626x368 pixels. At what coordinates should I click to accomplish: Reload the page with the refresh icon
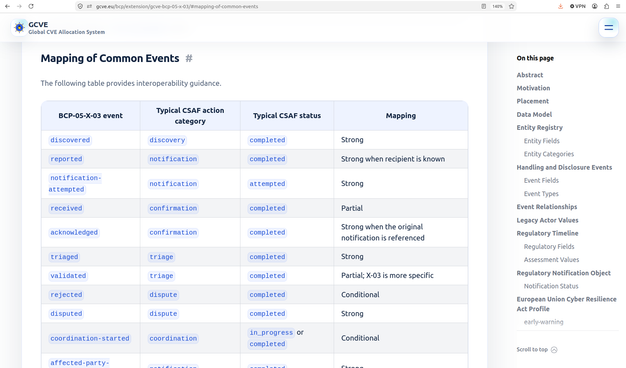(x=31, y=6)
